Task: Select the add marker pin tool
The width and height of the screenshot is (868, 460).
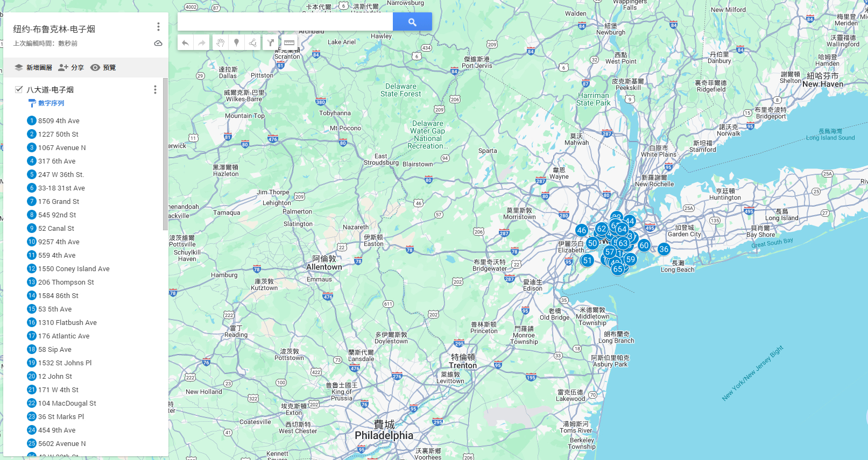Action: (x=236, y=43)
